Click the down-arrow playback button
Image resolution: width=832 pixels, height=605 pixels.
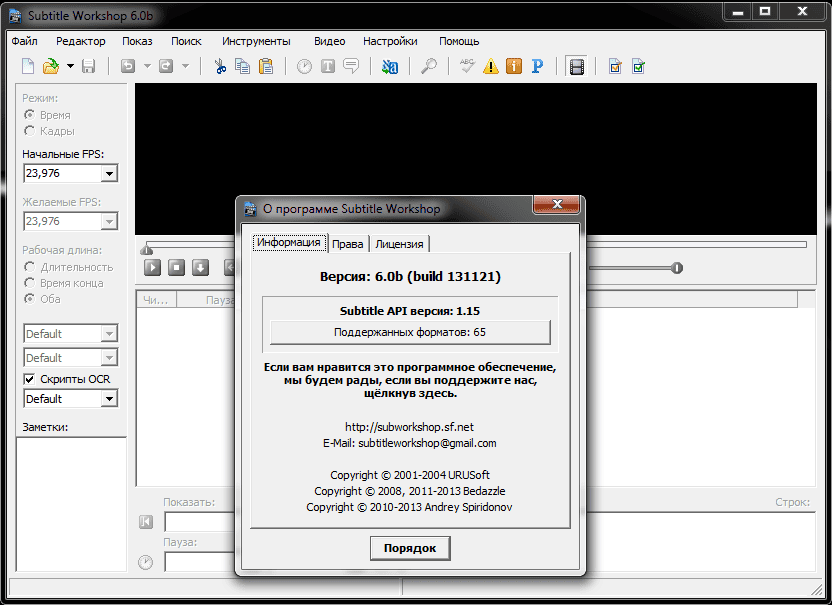point(200,267)
